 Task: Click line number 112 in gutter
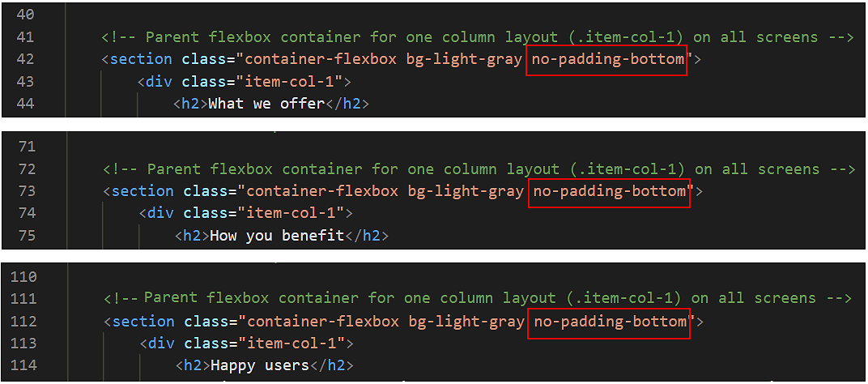tap(23, 322)
